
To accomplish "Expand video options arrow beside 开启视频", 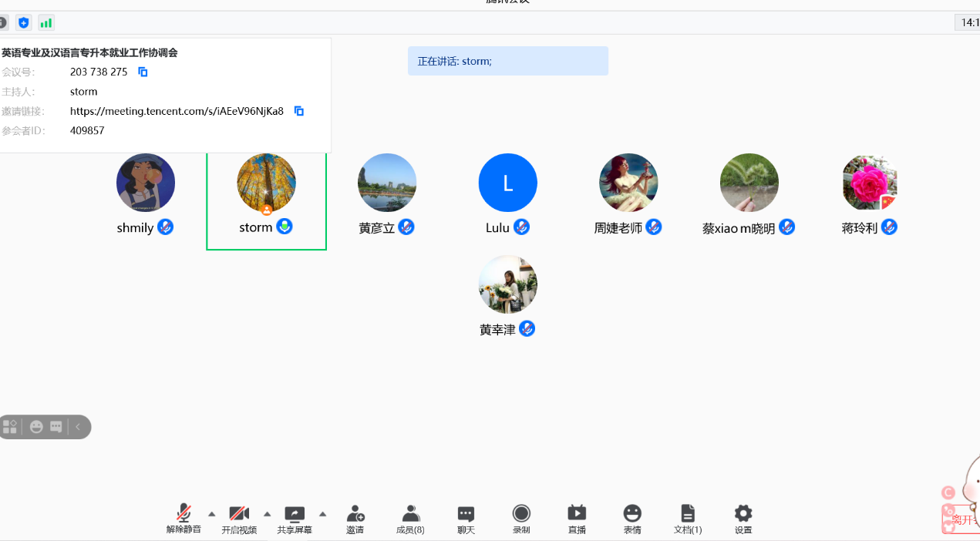I will (268, 514).
